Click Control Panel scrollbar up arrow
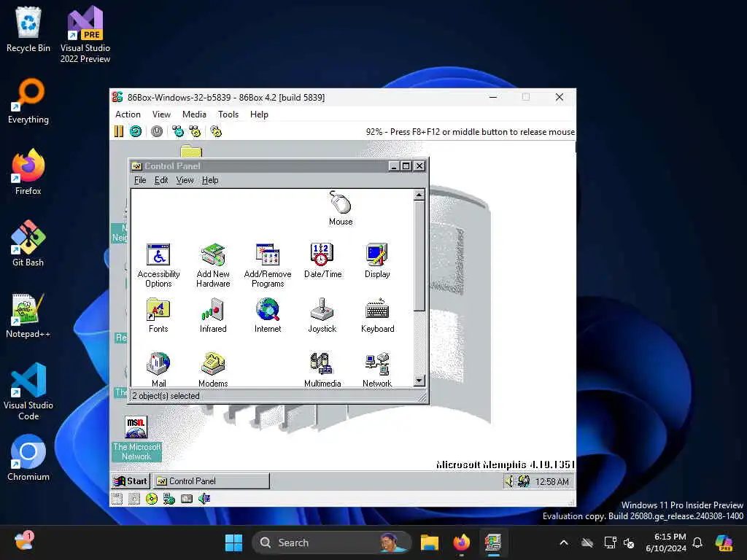This screenshot has height=560, width=747. click(x=419, y=195)
